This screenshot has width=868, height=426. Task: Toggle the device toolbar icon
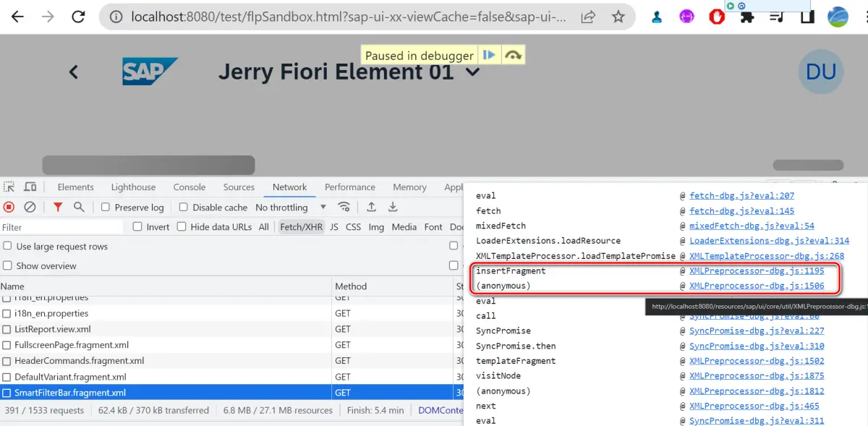click(30, 187)
